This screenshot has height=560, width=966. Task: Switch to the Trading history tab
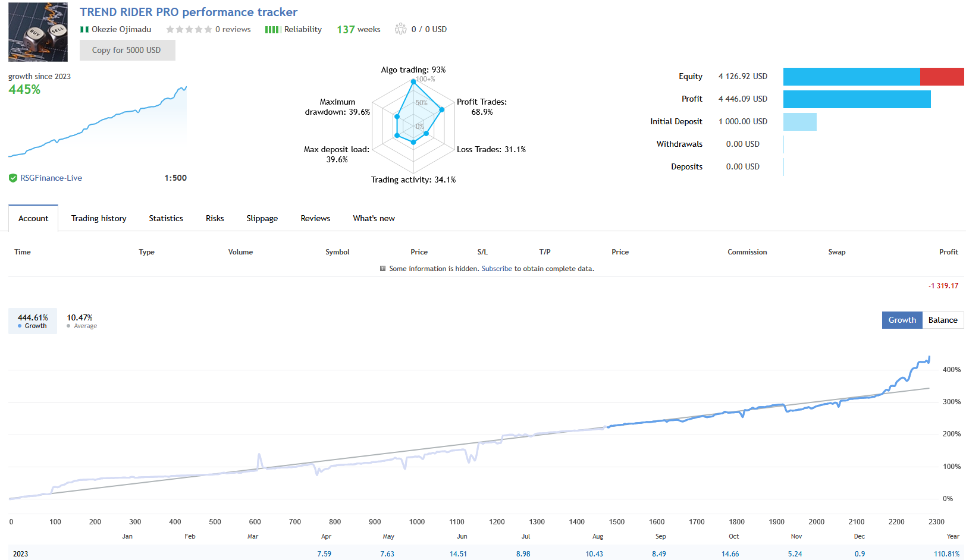pyautogui.click(x=99, y=218)
